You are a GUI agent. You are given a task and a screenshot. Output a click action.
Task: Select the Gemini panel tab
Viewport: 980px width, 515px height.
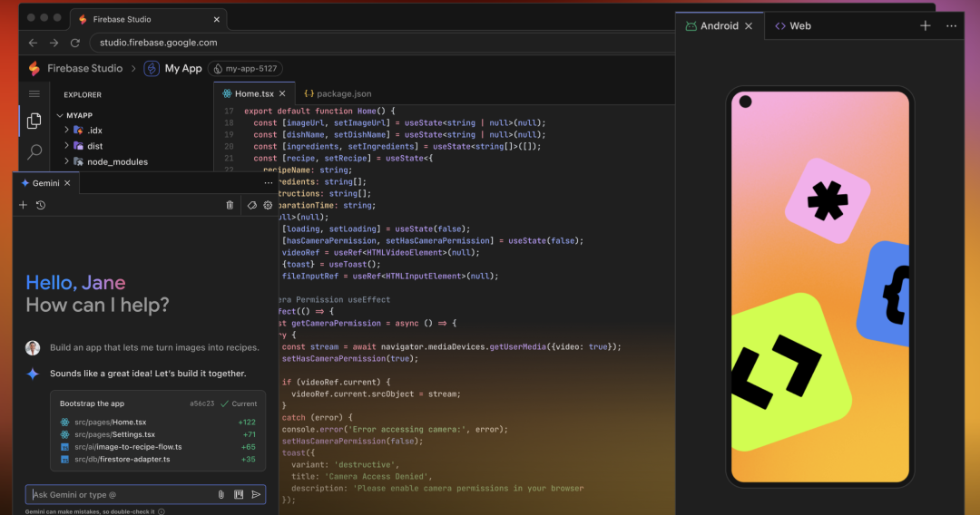pos(45,183)
